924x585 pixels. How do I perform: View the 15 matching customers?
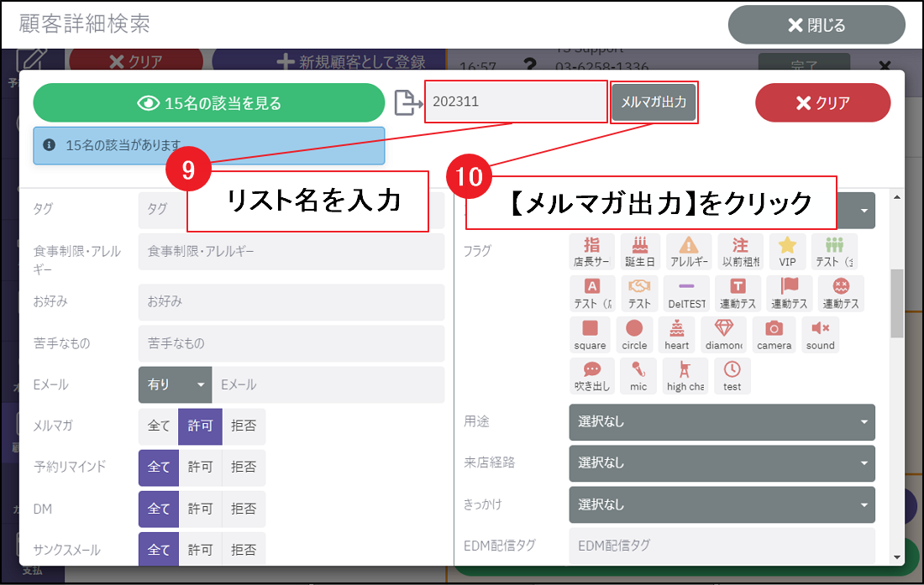coord(208,103)
